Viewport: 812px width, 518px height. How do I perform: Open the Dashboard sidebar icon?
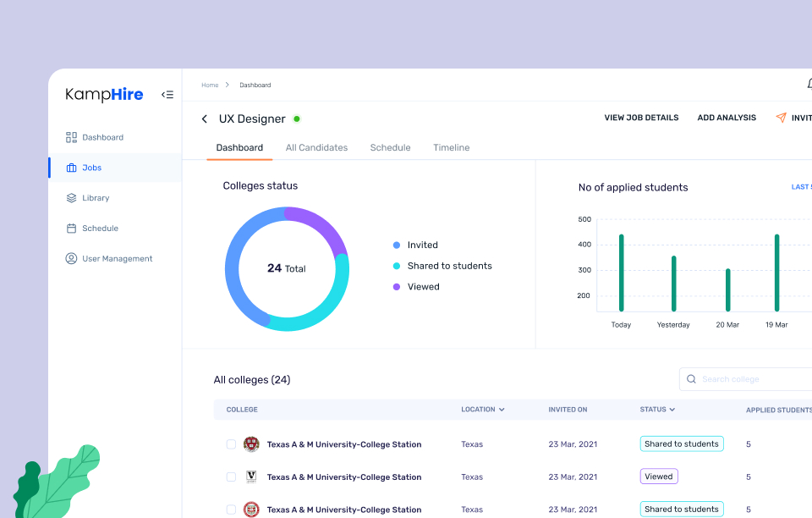pyautogui.click(x=71, y=137)
